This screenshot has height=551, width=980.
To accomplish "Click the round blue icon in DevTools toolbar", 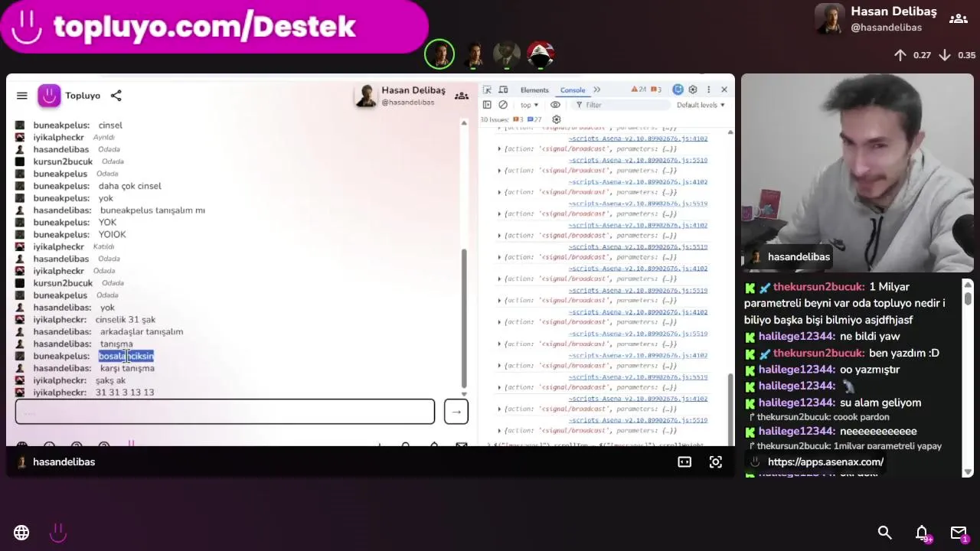I will click(678, 90).
